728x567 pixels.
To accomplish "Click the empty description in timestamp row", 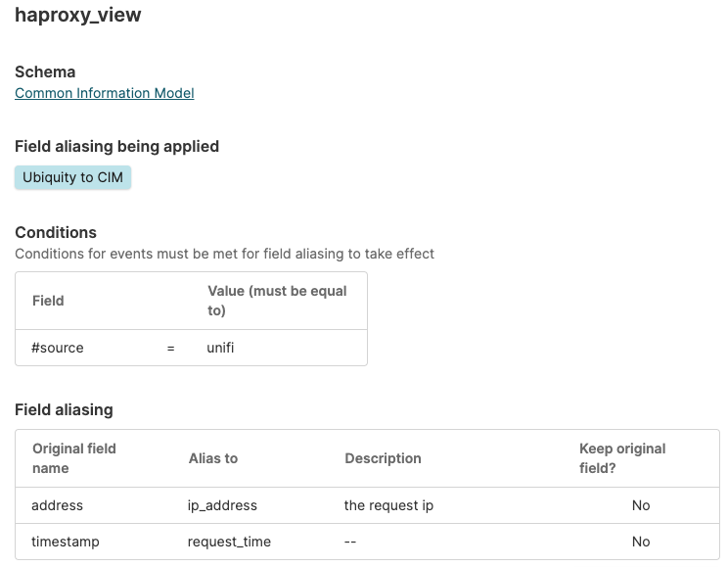I will tap(350, 542).
